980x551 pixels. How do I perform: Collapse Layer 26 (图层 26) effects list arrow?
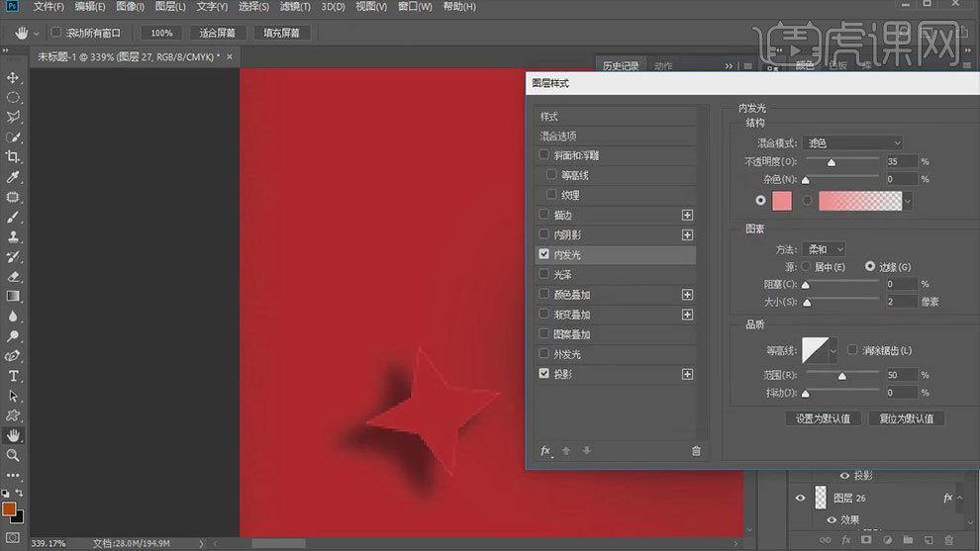click(x=960, y=498)
